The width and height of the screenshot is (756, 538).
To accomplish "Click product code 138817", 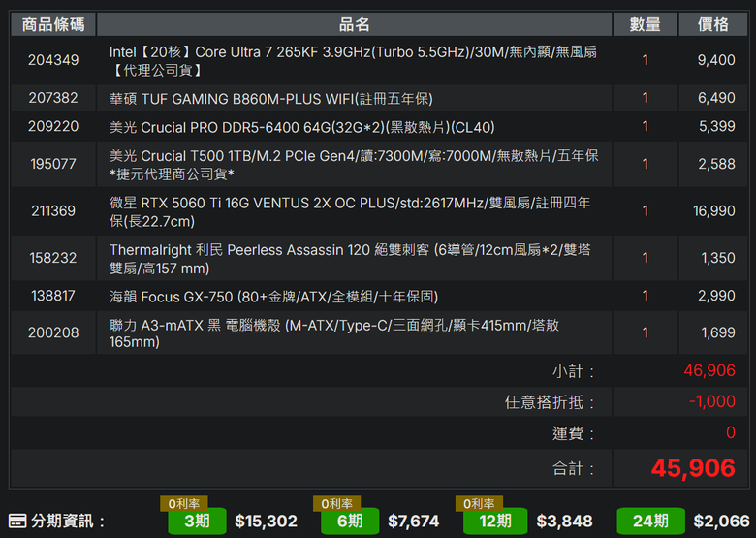I will [x=53, y=296].
